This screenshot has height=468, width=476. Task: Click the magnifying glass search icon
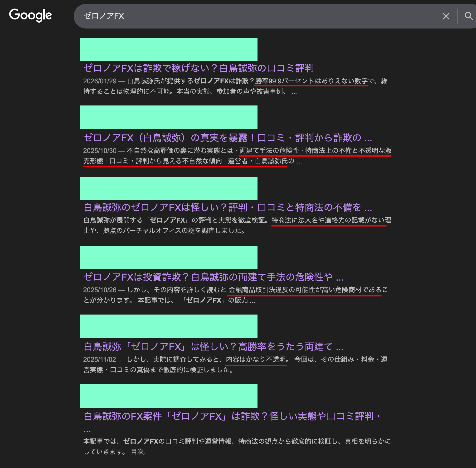click(x=469, y=16)
